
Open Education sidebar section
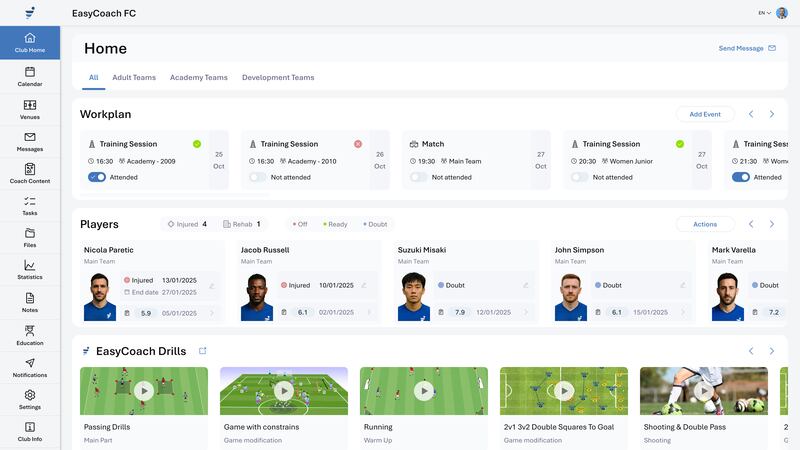[30, 335]
